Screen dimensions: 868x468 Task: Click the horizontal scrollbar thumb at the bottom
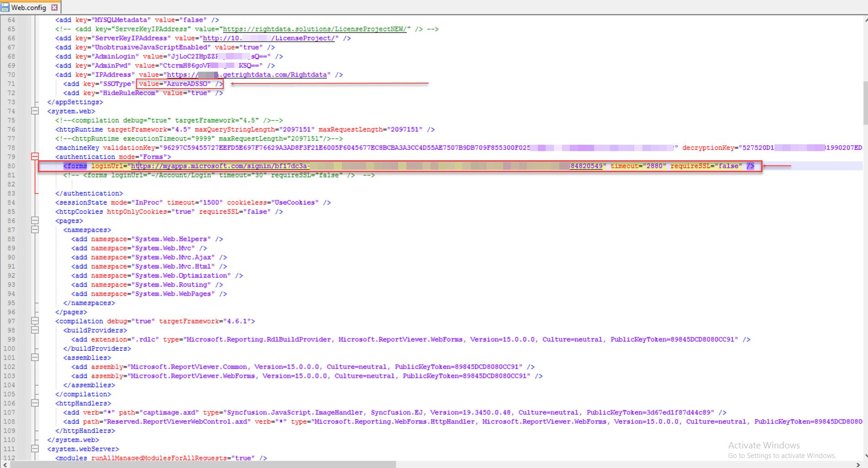click(x=203, y=464)
